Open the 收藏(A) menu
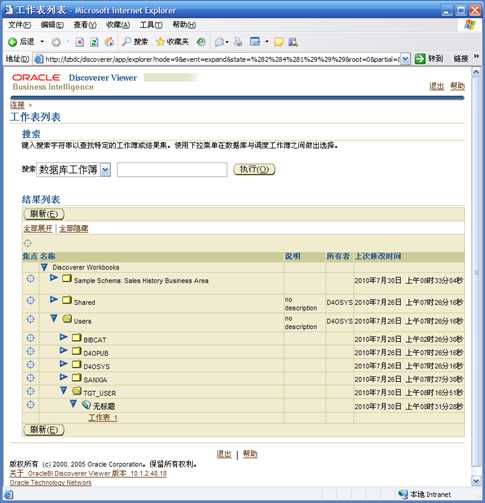Screen dimensions: 485x503 118,25
